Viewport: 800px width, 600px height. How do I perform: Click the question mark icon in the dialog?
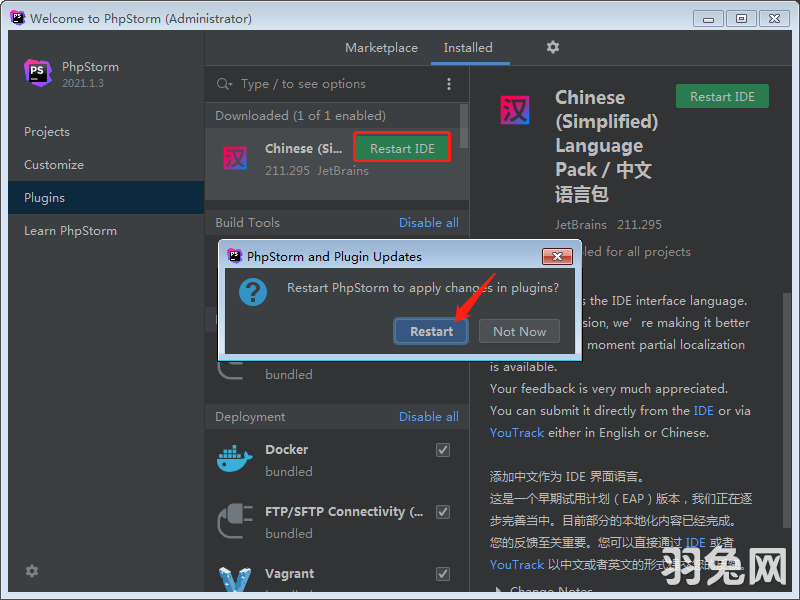pyautogui.click(x=252, y=292)
